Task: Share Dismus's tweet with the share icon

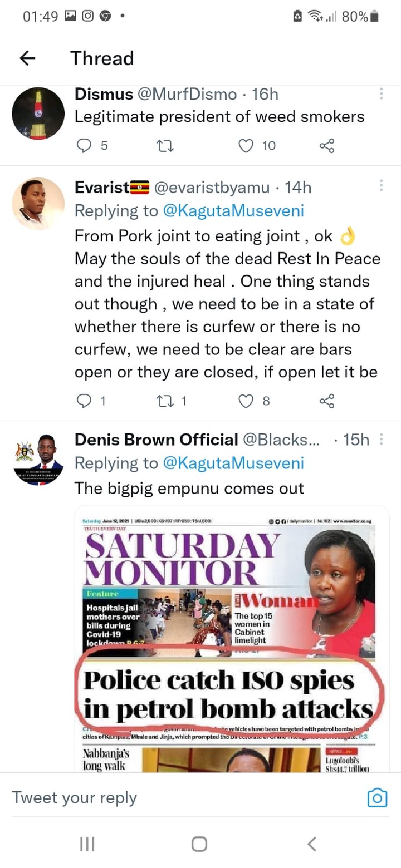Action: [x=327, y=146]
